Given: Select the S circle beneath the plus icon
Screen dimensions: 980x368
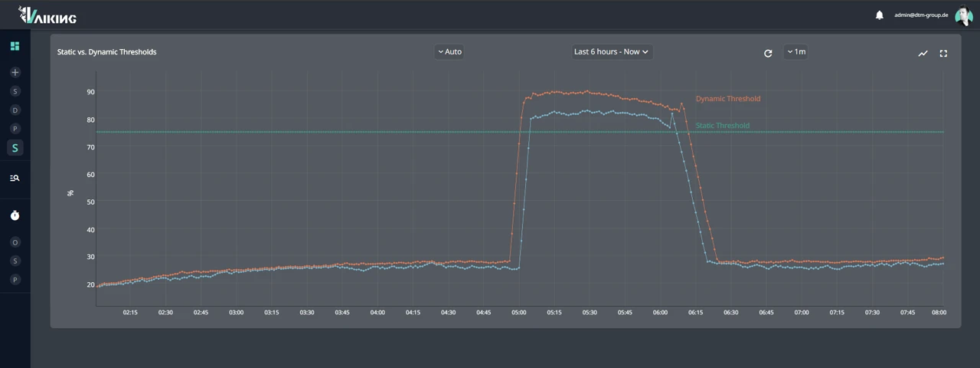Looking at the screenshot, I should pos(15,91).
